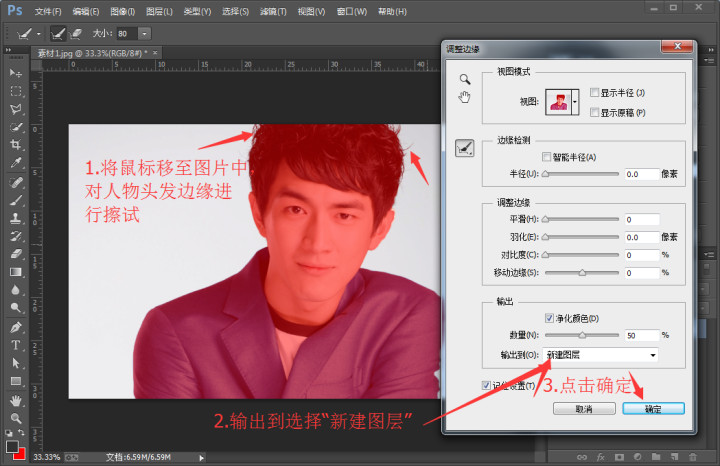Viewport: 720px width, 466px height.
Task: Select the Move tool in left toolbar
Action: point(16,73)
